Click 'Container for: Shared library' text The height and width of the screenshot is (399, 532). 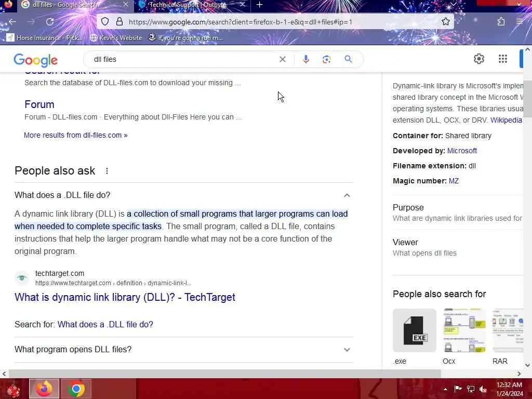[x=442, y=136]
